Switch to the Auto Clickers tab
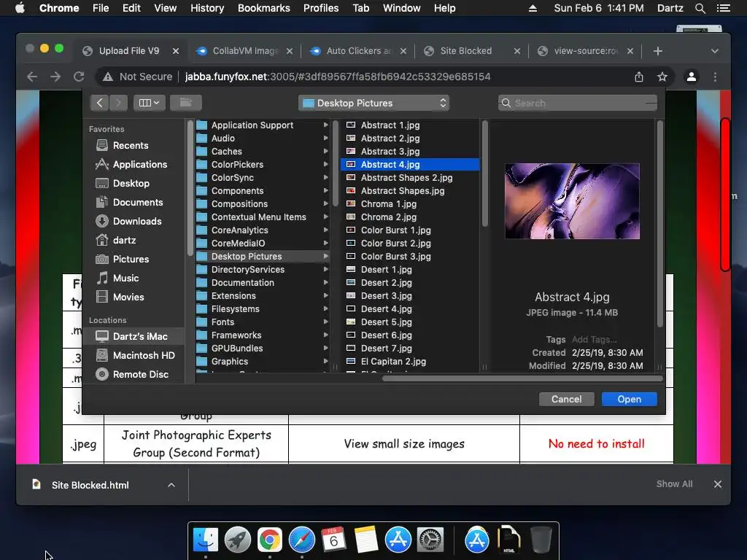 tap(358, 51)
